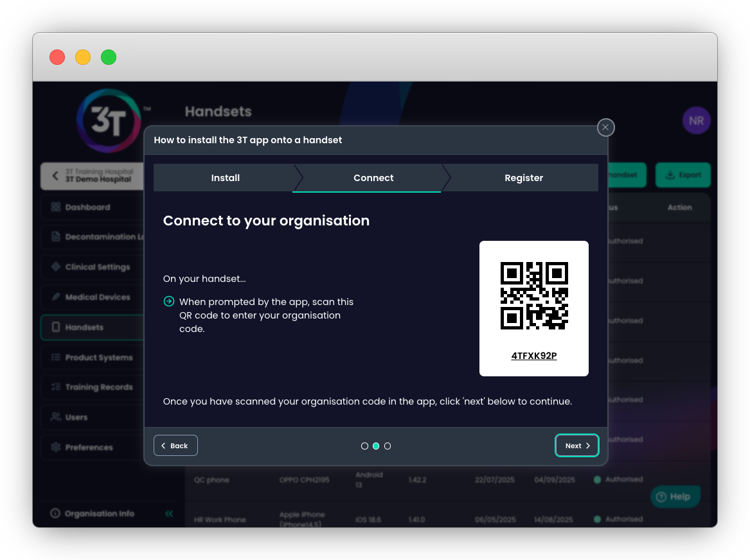The width and height of the screenshot is (750, 560).
Task: Click the Users people icon
Action: coord(56,417)
